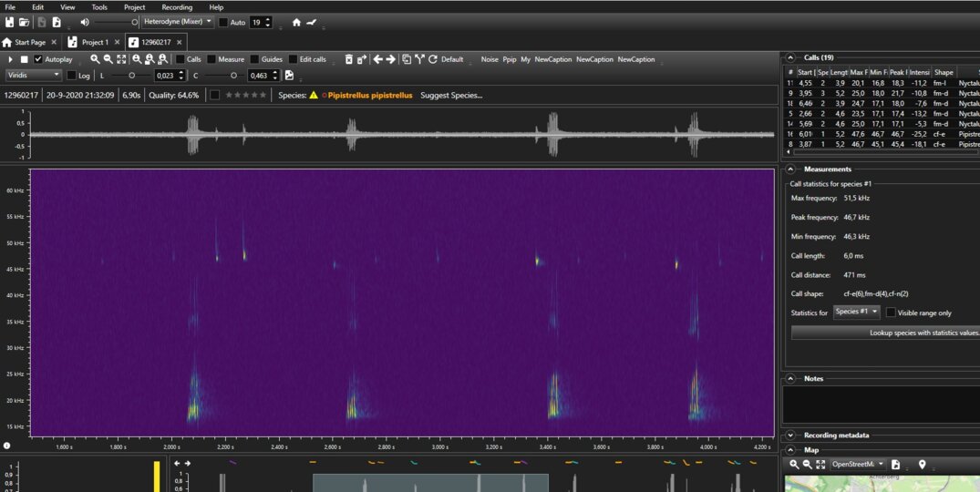Image resolution: width=980 pixels, height=492 pixels.
Task: Click the refresh icon next to Default
Action: 433,59
